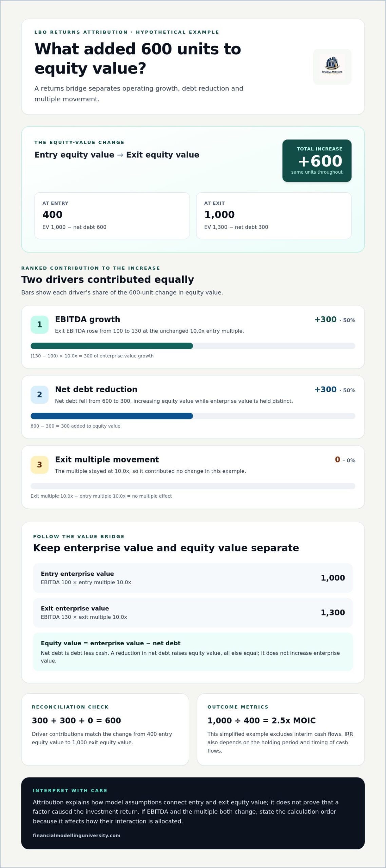This screenshot has height=868, width=386.
Task: Click 'Net debt fell from 600 to 300' description
Action: pos(174,401)
